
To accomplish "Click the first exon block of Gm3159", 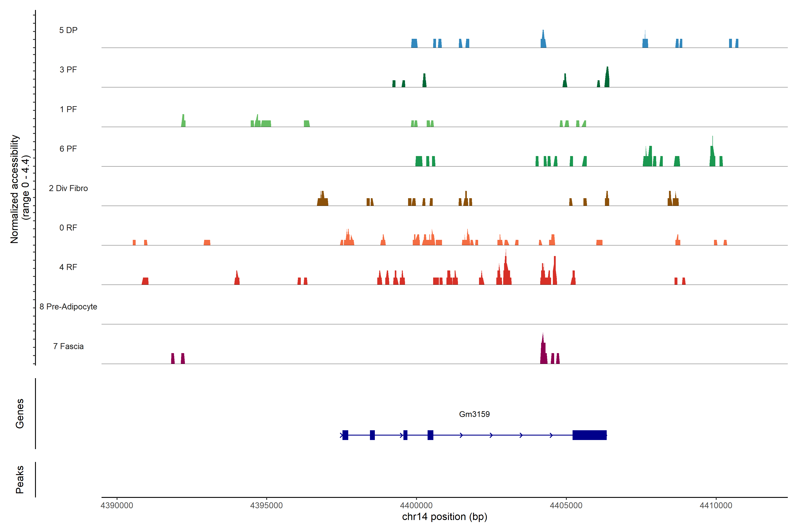I will (345, 435).
